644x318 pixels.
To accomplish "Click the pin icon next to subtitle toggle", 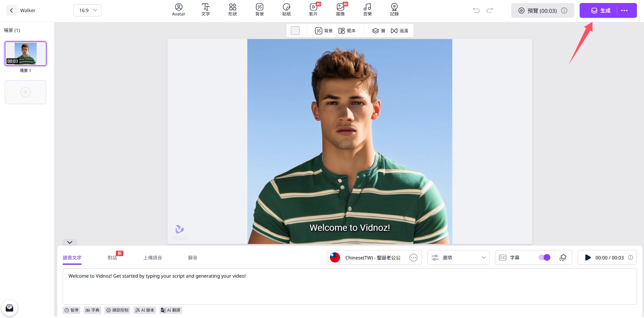I will tap(563, 257).
